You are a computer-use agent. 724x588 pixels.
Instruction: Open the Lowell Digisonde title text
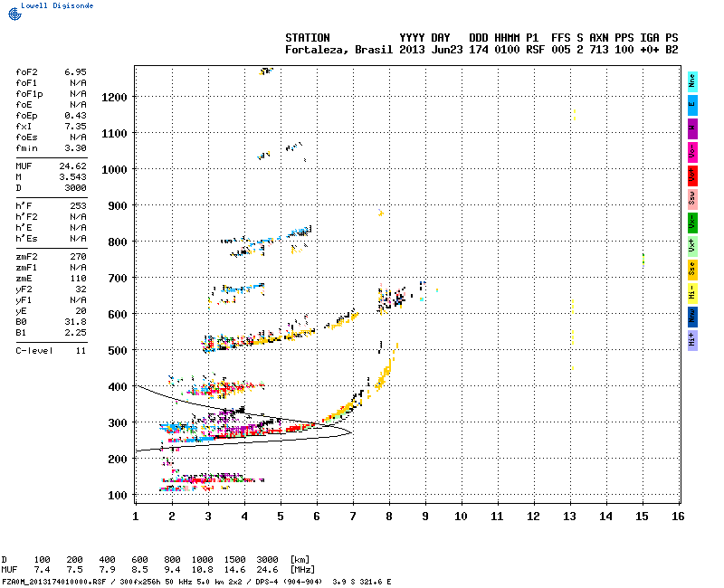pos(57,5)
